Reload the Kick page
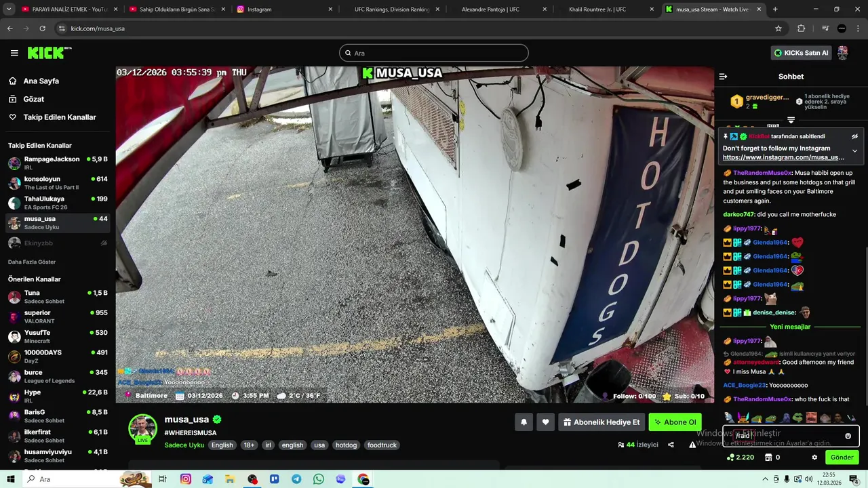This screenshot has height=488, width=868. click(x=42, y=28)
